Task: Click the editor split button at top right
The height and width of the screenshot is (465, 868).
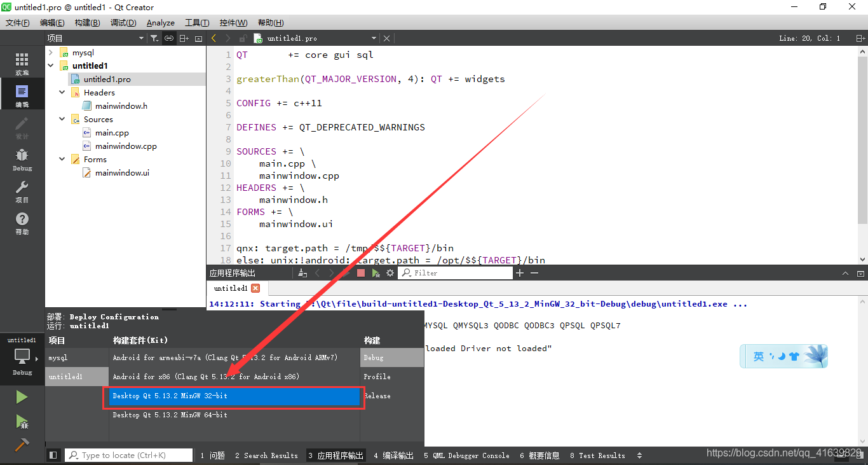Action: (860, 38)
